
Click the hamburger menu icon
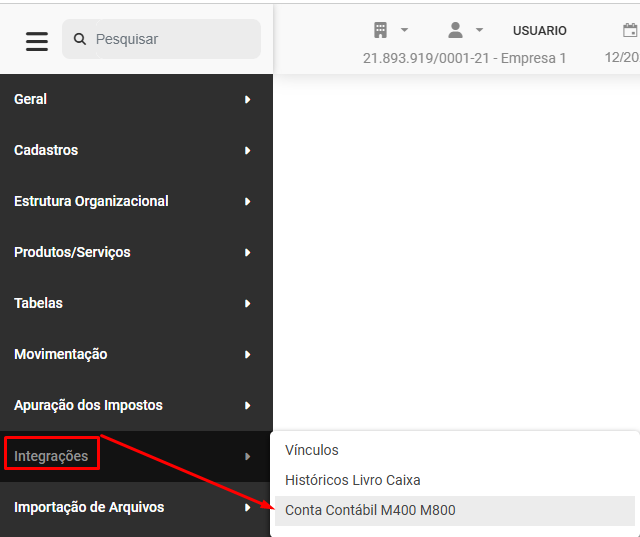[37, 40]
